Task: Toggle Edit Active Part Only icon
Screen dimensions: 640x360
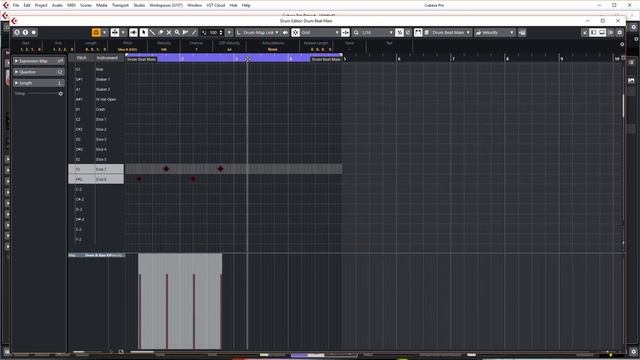Action: (427, 32)
